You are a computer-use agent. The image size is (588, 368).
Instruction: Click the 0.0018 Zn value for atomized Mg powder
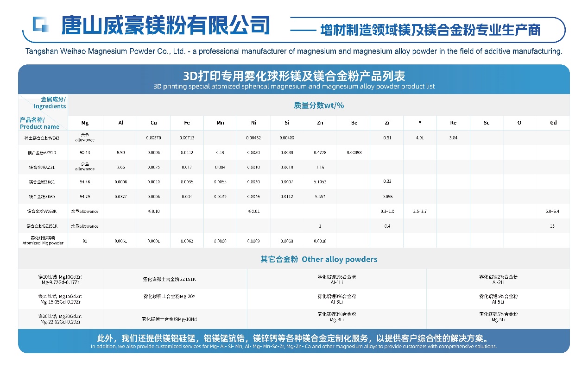pos(320,241)
